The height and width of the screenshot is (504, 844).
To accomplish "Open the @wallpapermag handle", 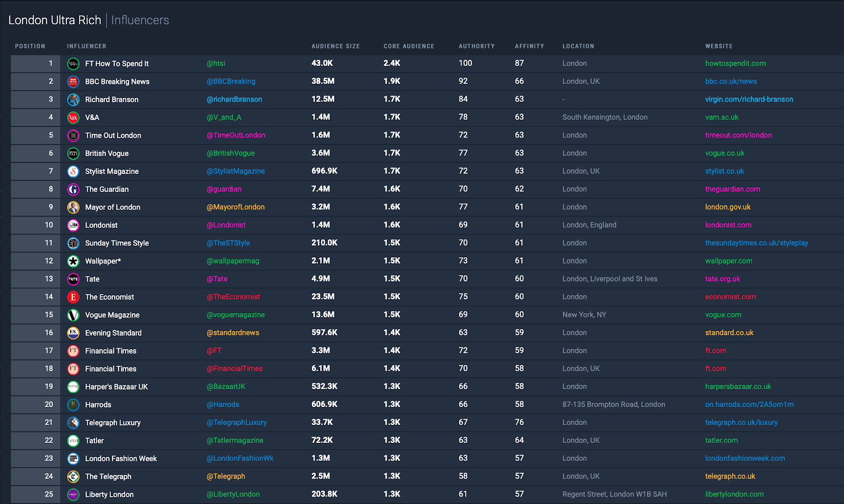I will [233, 260].
